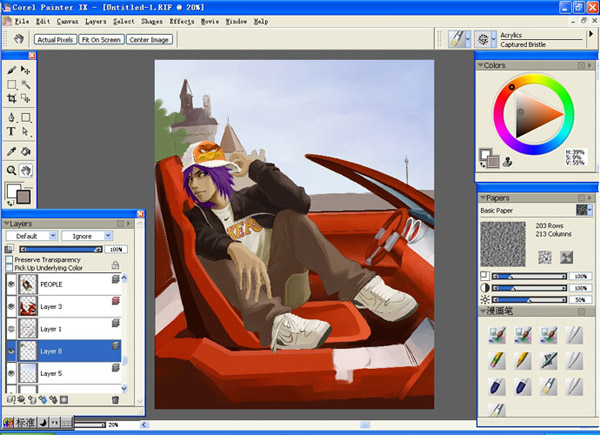This screenshot has height=435, width=600.
Task: Select the Paint Bucket tool
Action: [x=26, y=151]
